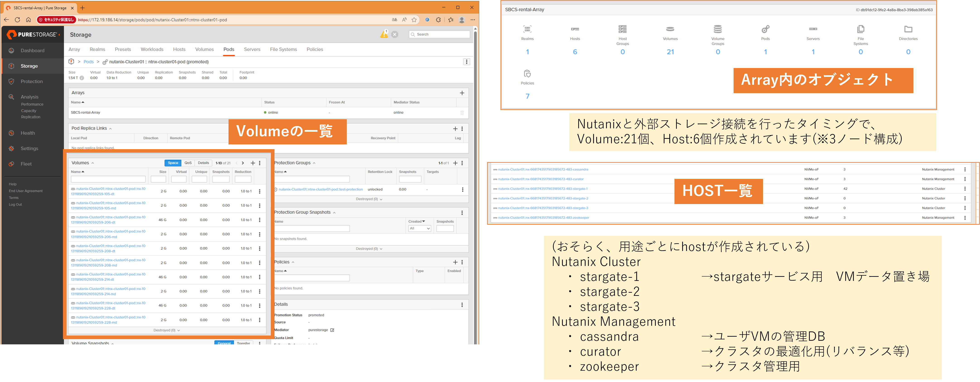Click the warning alert triangle icon

[x=384, y=34]
